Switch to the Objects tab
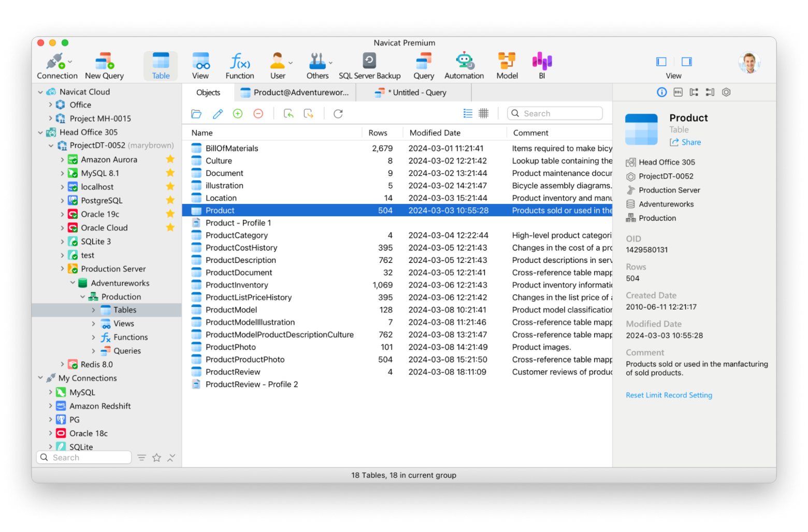The width and height of the screenshot is (808, 532). tap(208, 93)
